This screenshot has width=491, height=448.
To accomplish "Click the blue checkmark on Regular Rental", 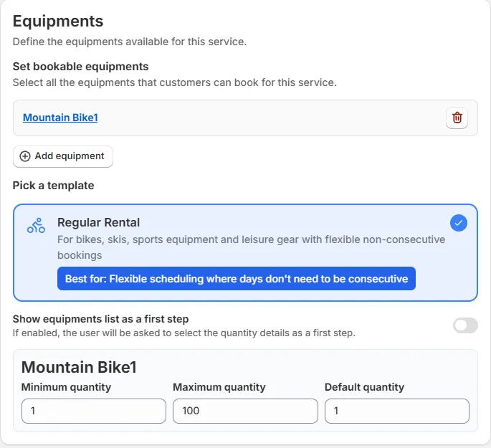I will 459,223.
